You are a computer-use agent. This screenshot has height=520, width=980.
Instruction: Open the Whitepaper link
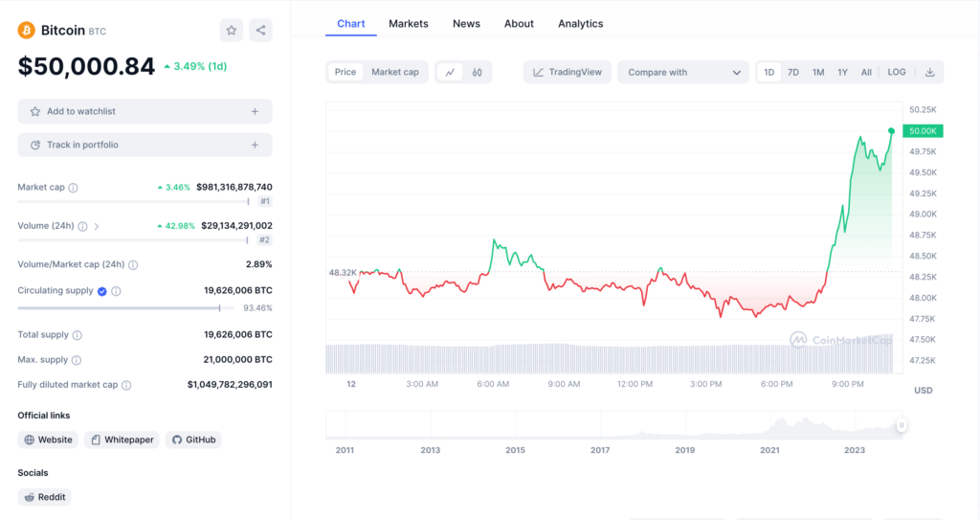point(122,440)
